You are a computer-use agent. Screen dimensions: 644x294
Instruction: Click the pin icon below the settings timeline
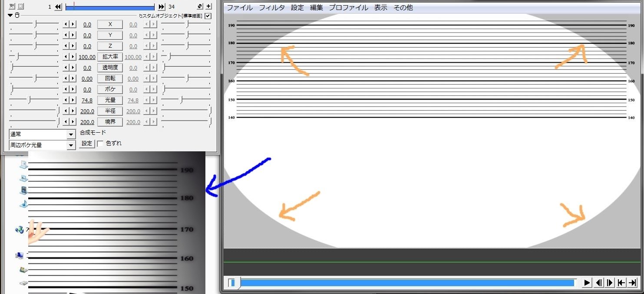click(17, 14)
